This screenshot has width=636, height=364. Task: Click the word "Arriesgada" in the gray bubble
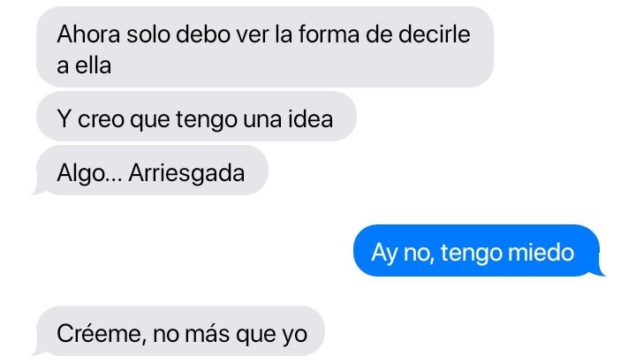[x=186, y=173]
